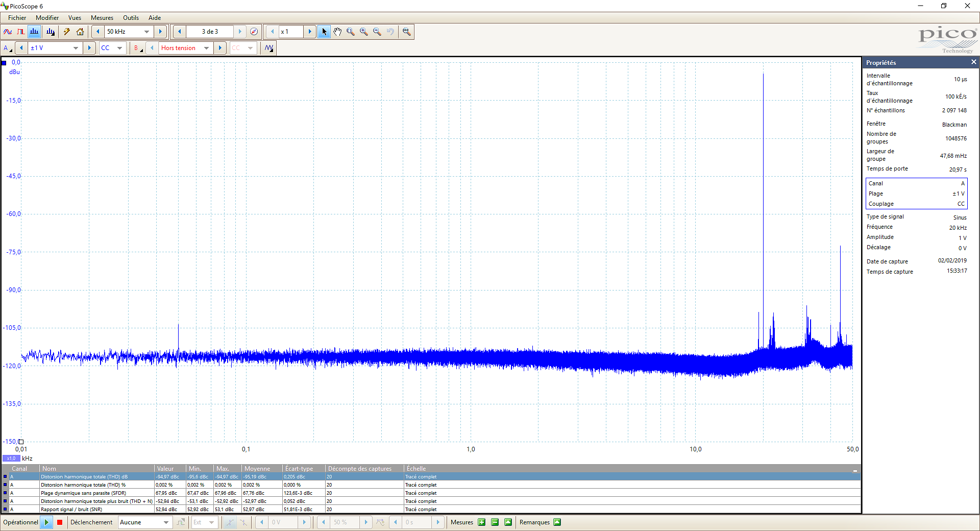Image resolution: width=980 pixels, height=531 pixels.
Task: Select the SFDR measurement row
Action: [x=431, y=493]
